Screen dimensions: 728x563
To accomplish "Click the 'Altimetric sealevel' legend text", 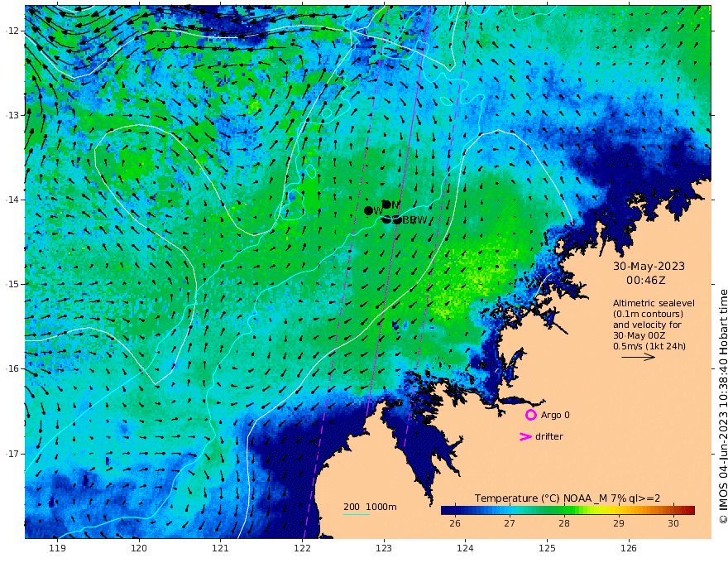I will click(x=654, y=303).
